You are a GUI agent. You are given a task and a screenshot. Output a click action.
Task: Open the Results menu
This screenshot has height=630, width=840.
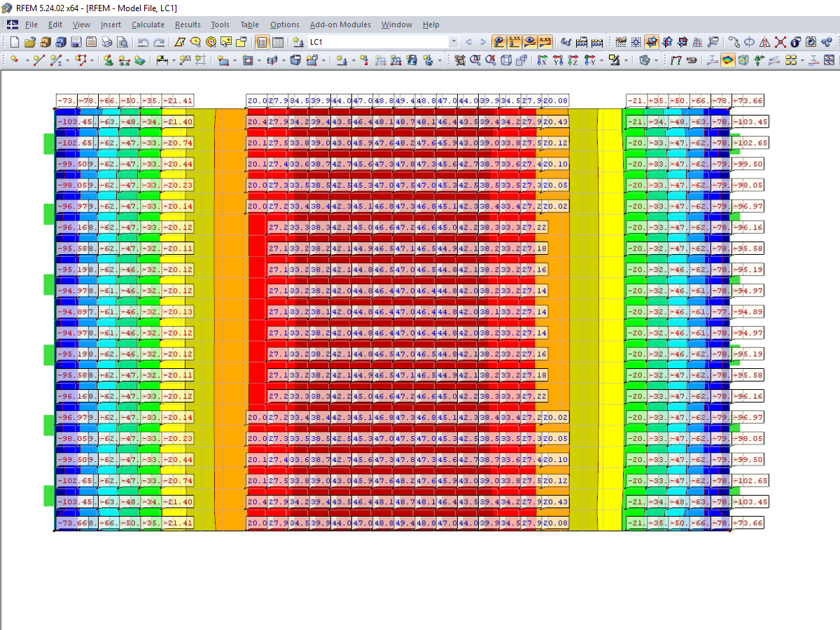click(188, 24)
